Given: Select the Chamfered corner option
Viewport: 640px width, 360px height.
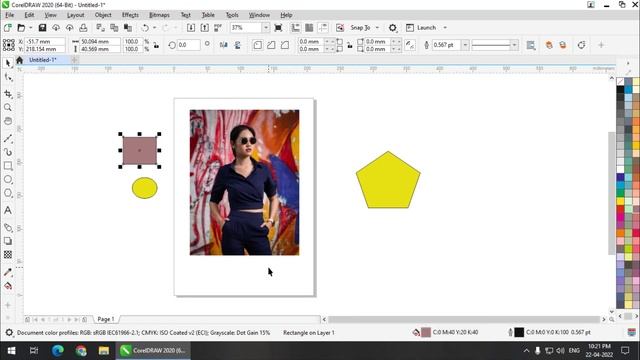Looking at the screenshot, I should click(x=285, y=45).
